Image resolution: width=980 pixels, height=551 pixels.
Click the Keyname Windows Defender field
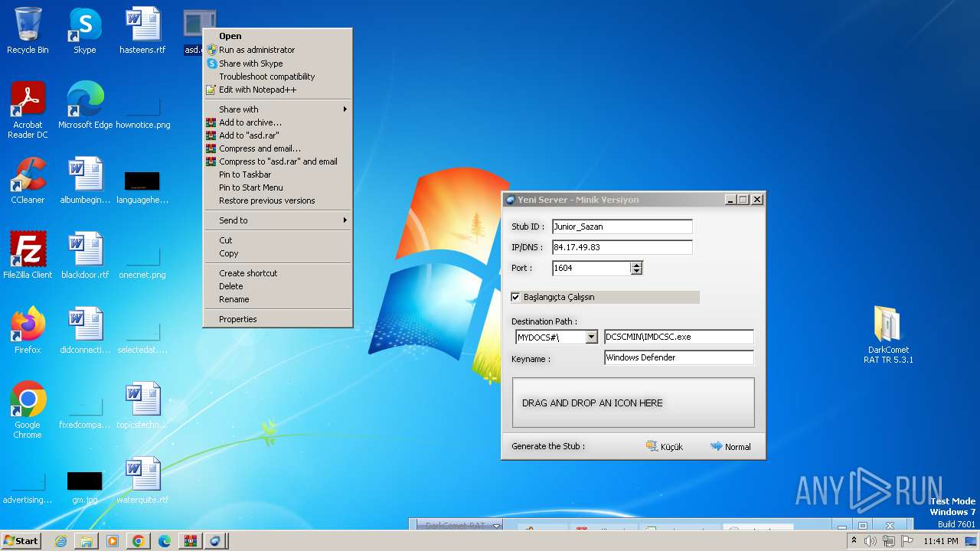[679, 357]
